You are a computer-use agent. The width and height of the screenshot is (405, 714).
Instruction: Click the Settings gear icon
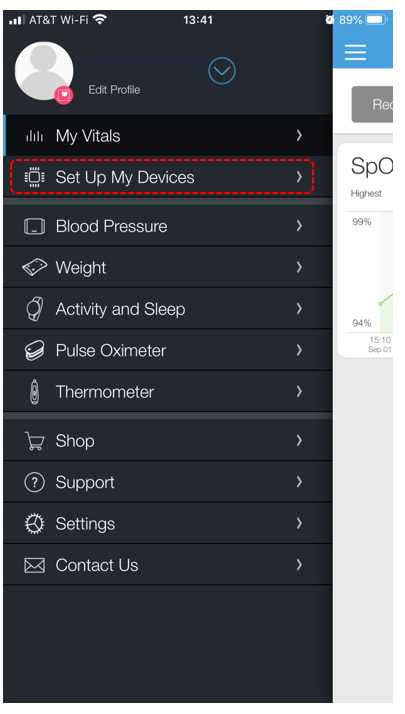pyautogui.click(x=34, y=524)
